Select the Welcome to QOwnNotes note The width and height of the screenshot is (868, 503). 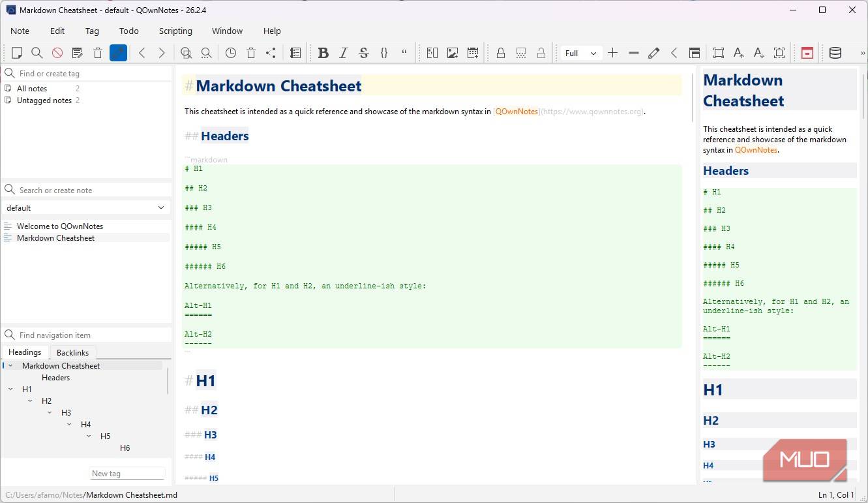60,226
